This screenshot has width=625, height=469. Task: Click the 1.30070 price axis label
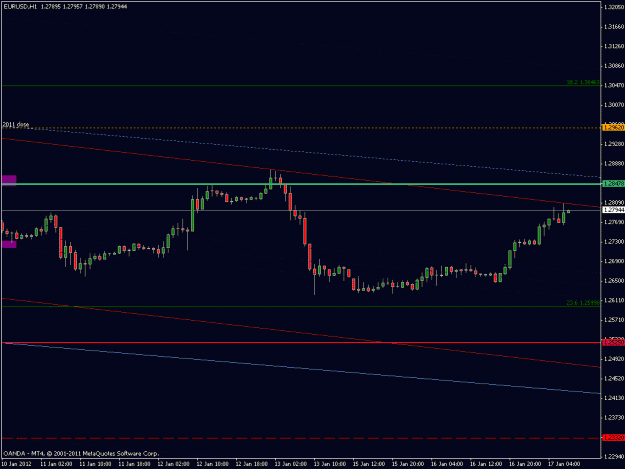[x=614, y=105]
